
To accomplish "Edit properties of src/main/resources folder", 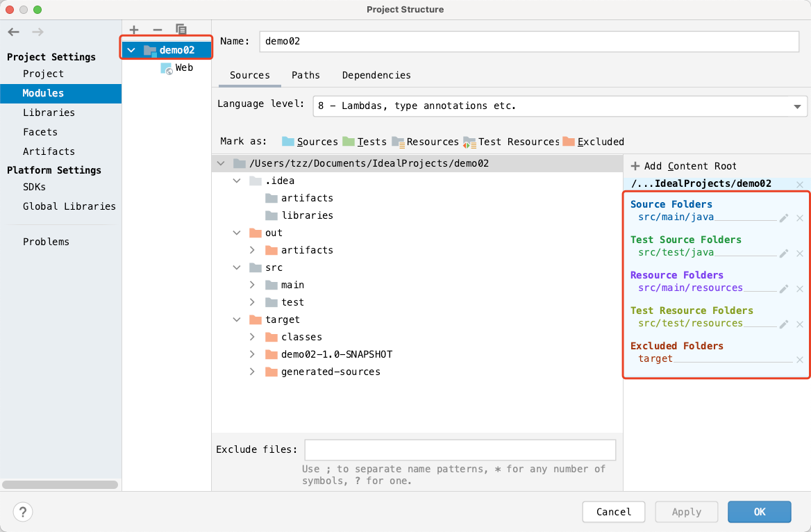I will pos(784,289).
